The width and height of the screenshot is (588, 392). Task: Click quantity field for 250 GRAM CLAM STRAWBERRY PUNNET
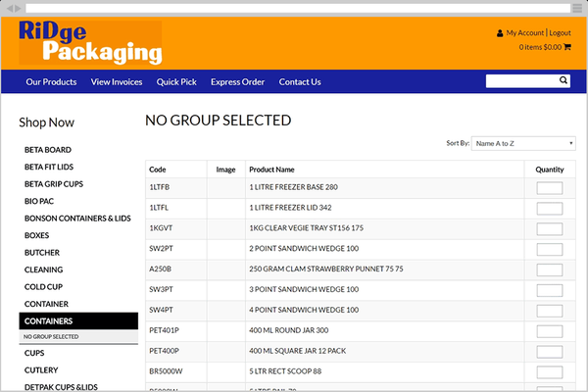coord(550,269)
